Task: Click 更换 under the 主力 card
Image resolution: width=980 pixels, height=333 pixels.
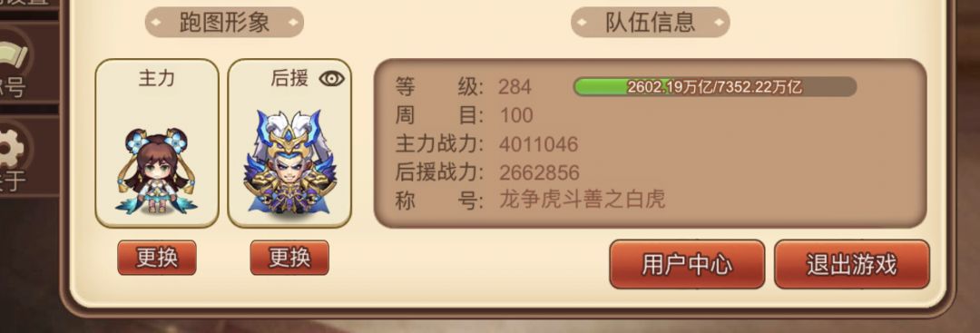Action: pyautogui.click(x=157, y=258)
